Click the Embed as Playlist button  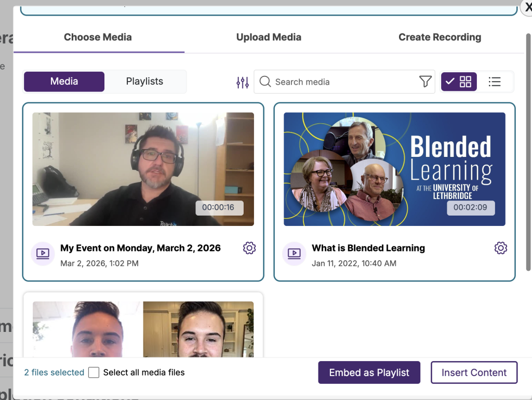point(369,372)
